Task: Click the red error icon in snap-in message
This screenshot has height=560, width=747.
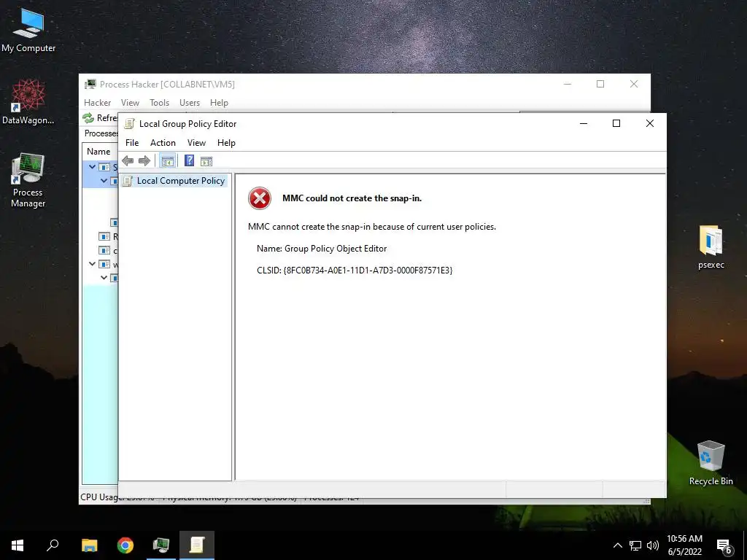Action: (260, 198)
